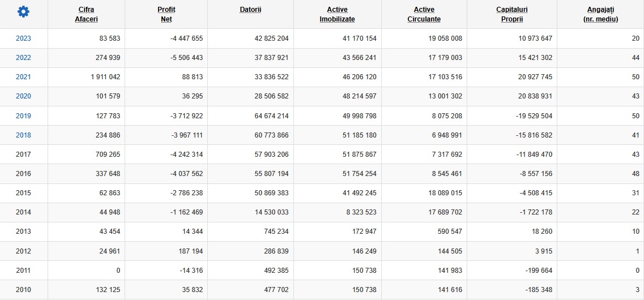This screenshot has width=644, height=300.
Task: Select the 2015 year cell
Action: pyautogui.click(x=23, y=193)
